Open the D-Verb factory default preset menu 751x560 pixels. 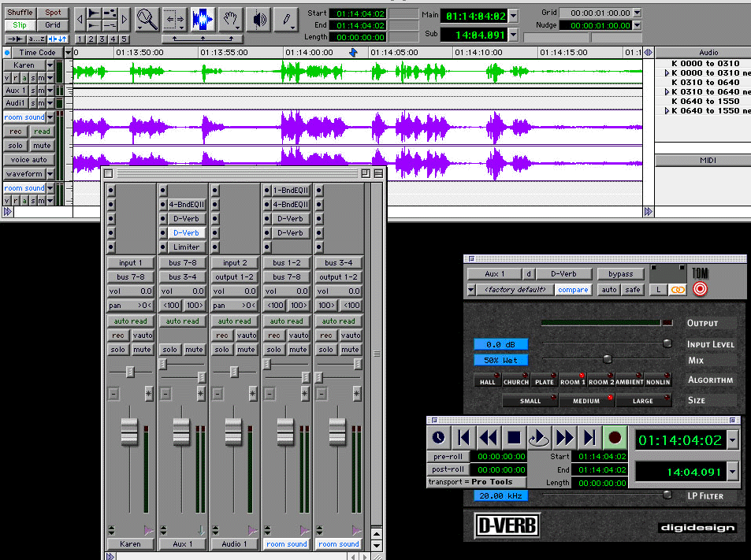tap(515, 290)
